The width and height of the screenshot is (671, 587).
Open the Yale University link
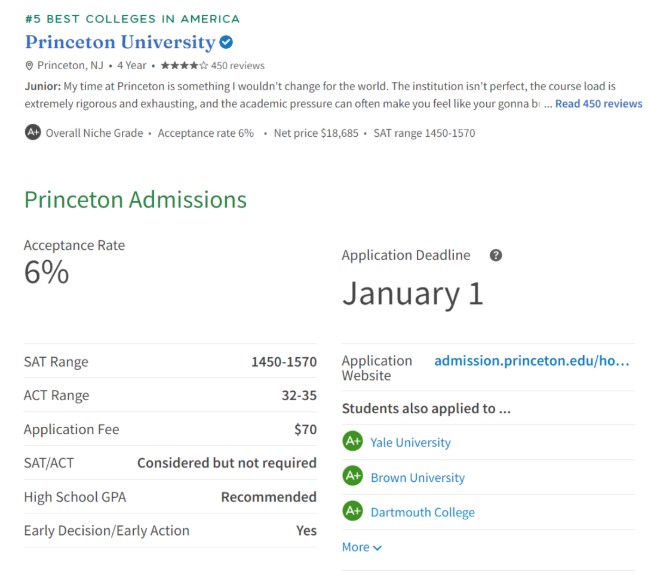click(410, 442)
